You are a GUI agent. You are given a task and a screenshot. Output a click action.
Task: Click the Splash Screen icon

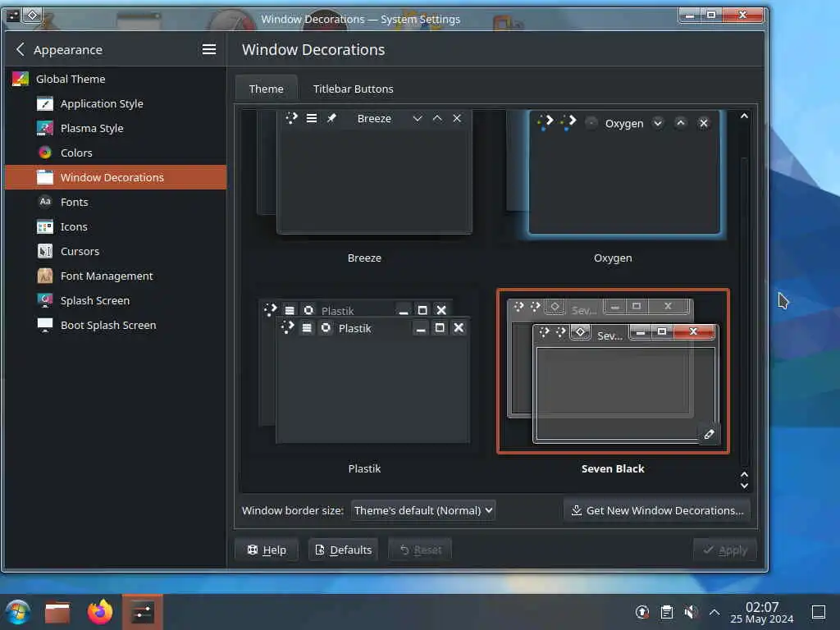[45, 300]
